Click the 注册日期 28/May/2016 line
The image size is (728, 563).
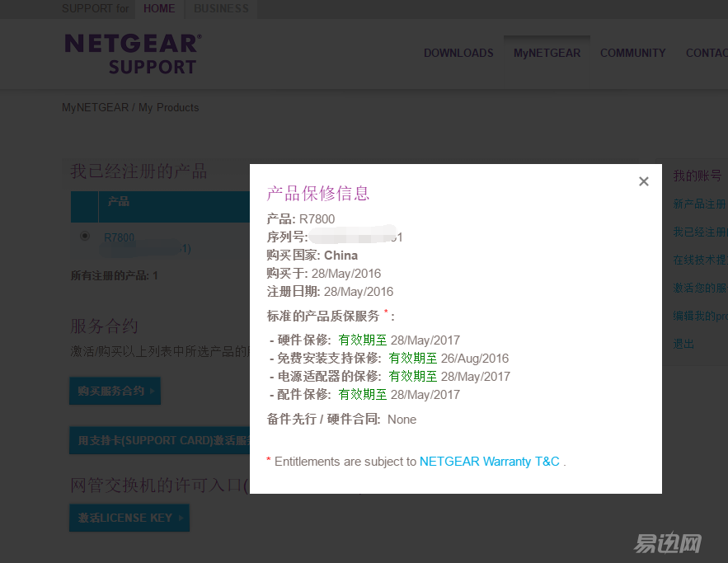coord(330,292)
